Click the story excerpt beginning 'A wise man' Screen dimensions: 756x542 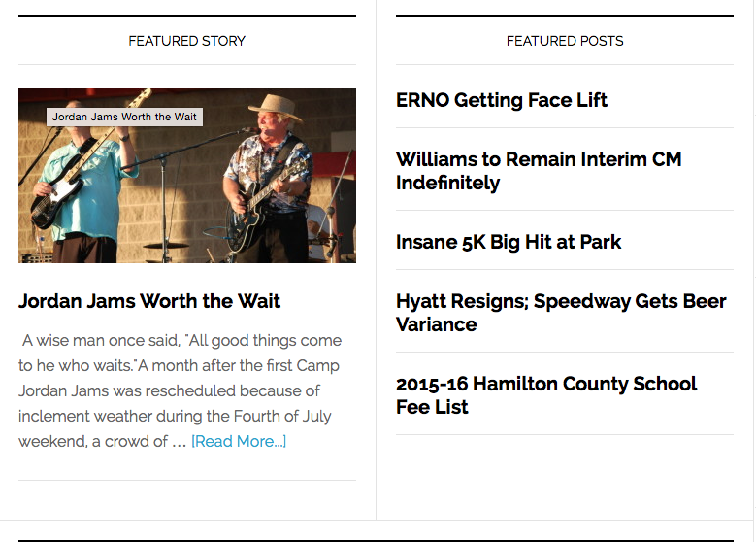tap(180, 390)
